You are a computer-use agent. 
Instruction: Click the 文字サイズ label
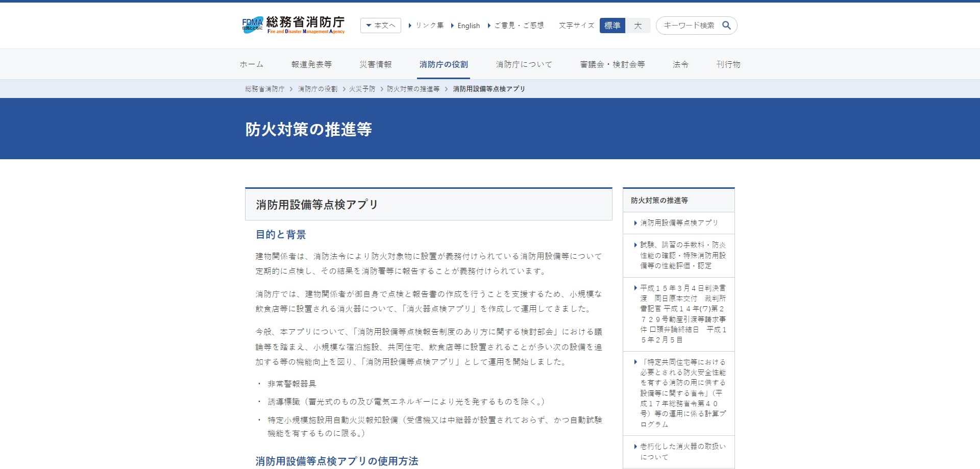[x=576, y=26]
